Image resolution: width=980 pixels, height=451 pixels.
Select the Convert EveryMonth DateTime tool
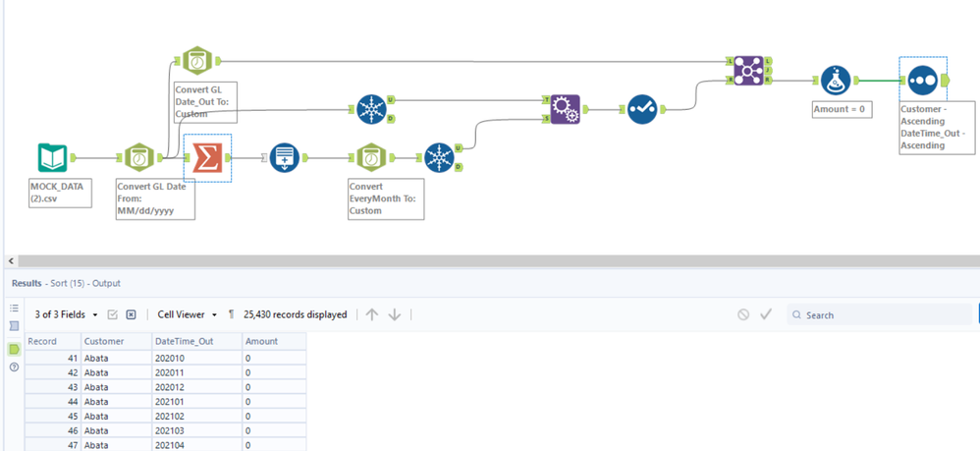[x=371, y=157]
